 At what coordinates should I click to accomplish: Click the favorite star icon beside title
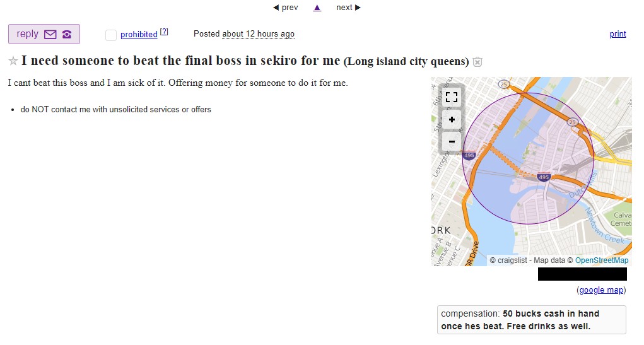13,61
